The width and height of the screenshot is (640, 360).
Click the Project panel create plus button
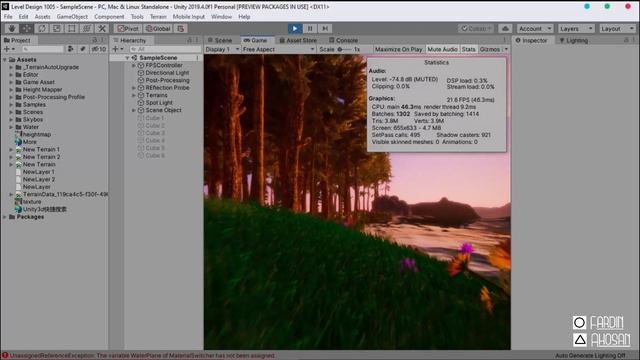tap(9, 49)
